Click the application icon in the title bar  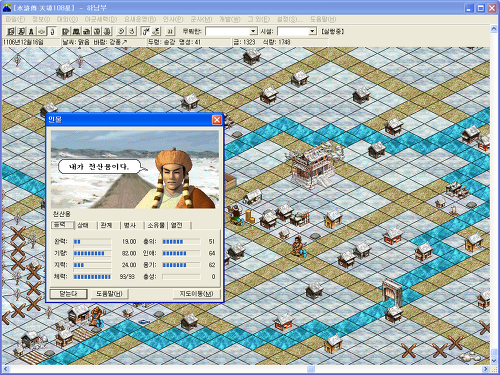7,8
